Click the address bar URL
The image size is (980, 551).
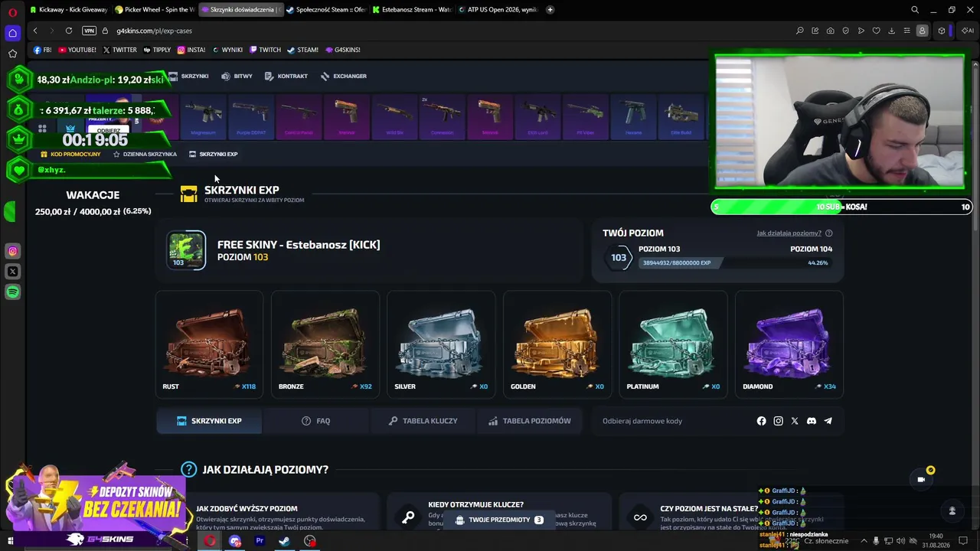154,31
